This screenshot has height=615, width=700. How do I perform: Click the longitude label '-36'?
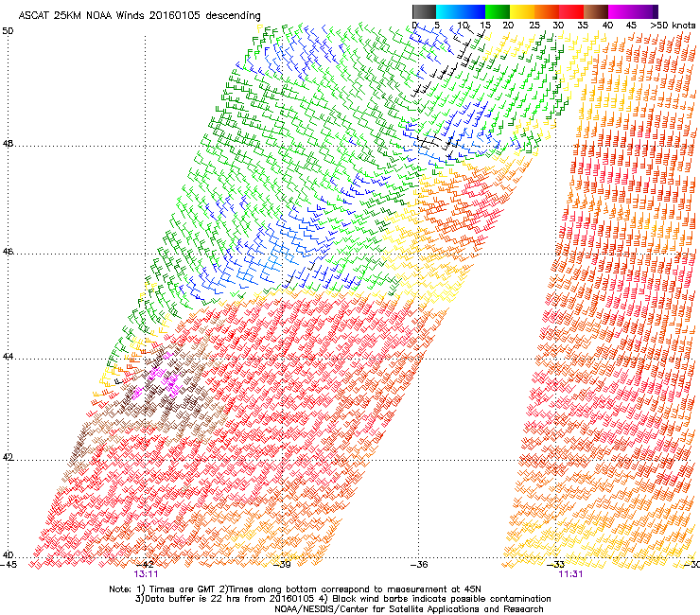419,565
